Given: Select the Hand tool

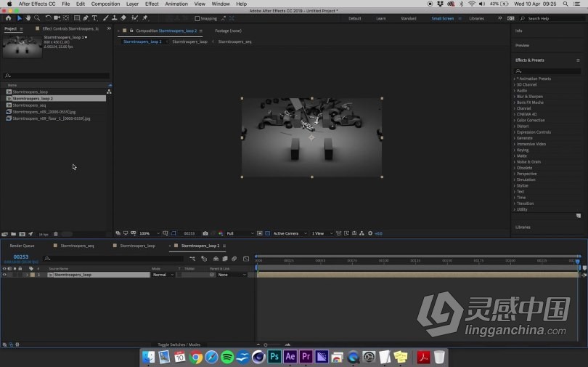Looking at the screenshot, I should tap(28, 18).
